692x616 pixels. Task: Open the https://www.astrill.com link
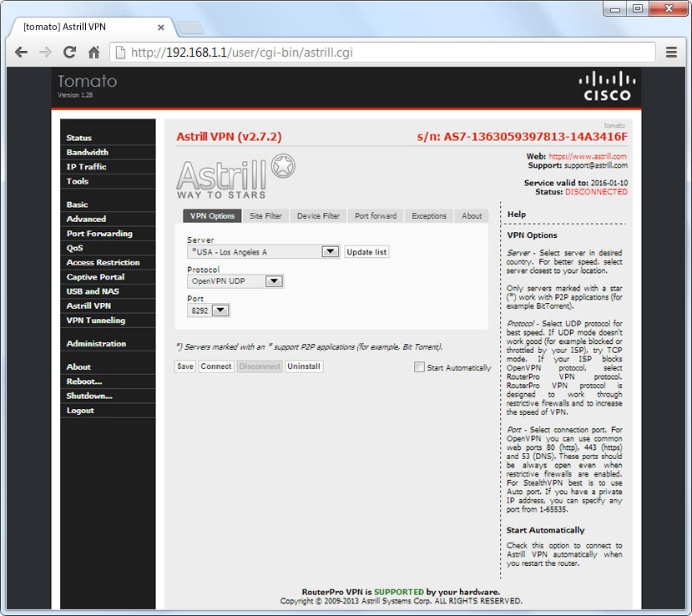[x=588, y=156]
